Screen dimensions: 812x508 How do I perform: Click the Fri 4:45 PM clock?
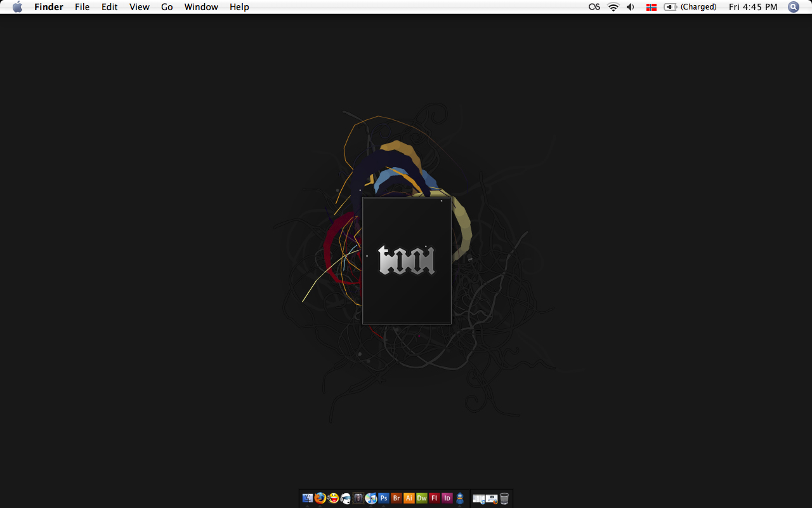tap(753, 7)
